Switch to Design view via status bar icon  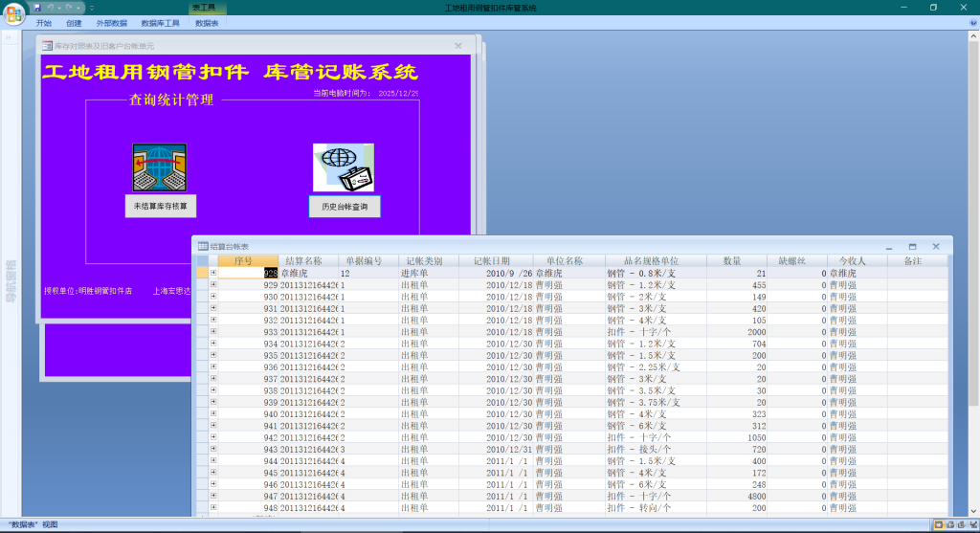(x=972, y=524)
